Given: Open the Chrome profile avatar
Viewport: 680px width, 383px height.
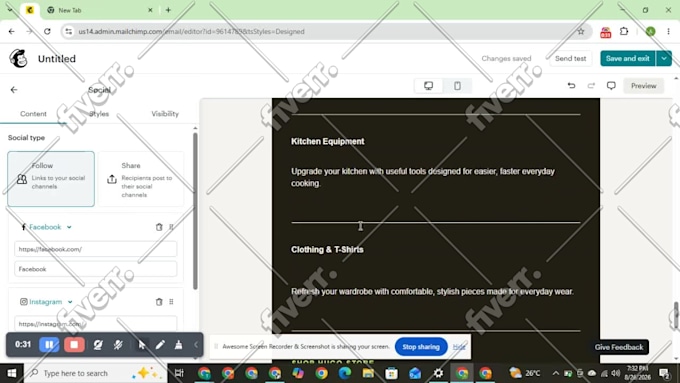Looking at the screenshot, I should (650, 32).
